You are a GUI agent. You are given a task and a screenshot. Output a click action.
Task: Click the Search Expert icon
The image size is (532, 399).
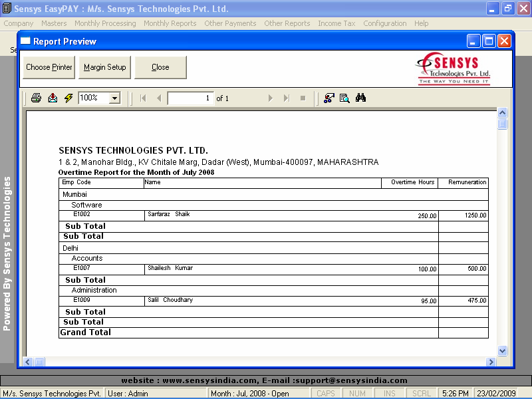(x=344, y=98)
